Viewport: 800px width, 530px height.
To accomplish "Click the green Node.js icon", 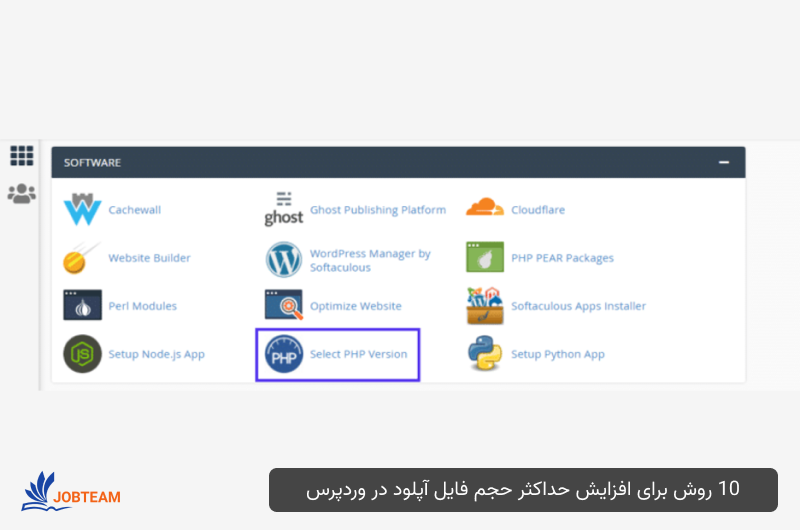I will [82, 354].
